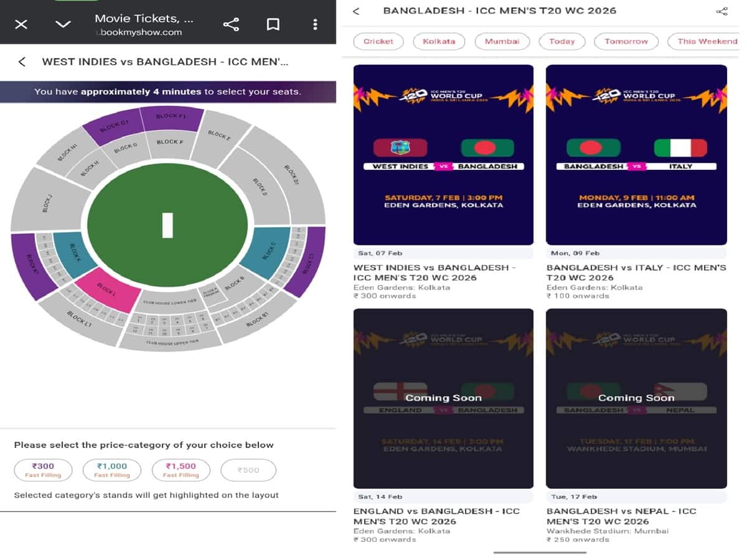
Task: Select the ₹1,000 price category
Action: coord(112,470)
